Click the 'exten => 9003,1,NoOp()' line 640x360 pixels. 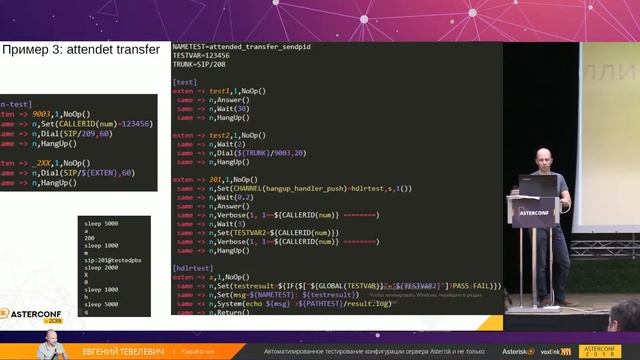(x=45, y=114)
